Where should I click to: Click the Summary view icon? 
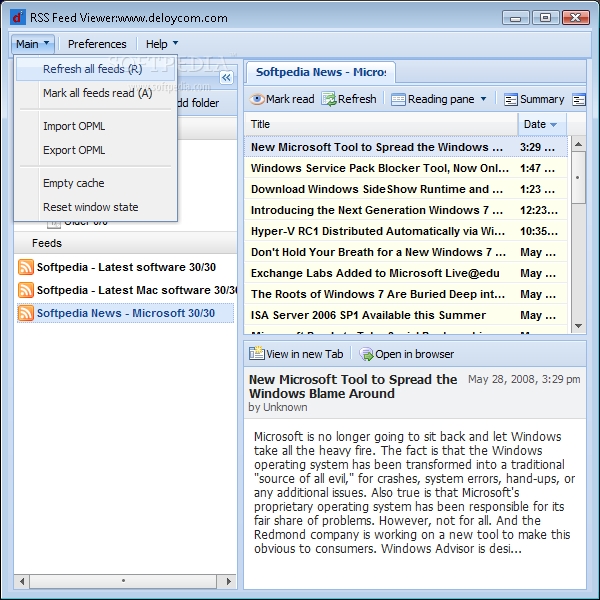pos(511,99)
